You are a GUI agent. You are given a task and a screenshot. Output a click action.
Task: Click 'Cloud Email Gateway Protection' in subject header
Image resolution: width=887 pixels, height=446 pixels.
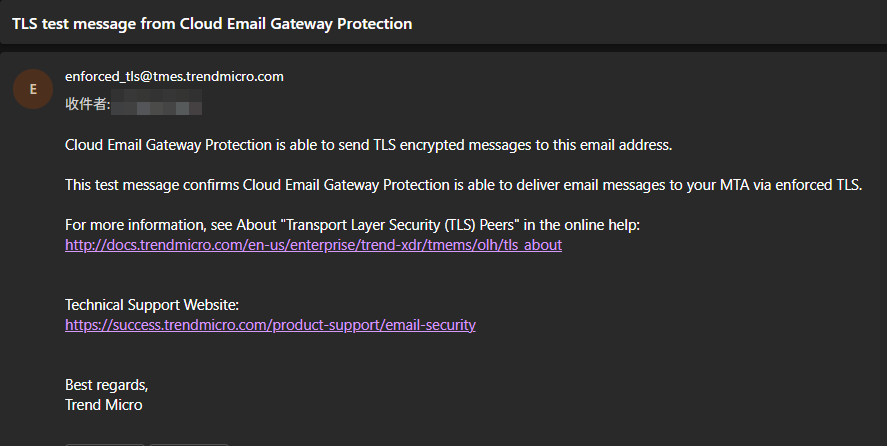(x=295, y=23)
